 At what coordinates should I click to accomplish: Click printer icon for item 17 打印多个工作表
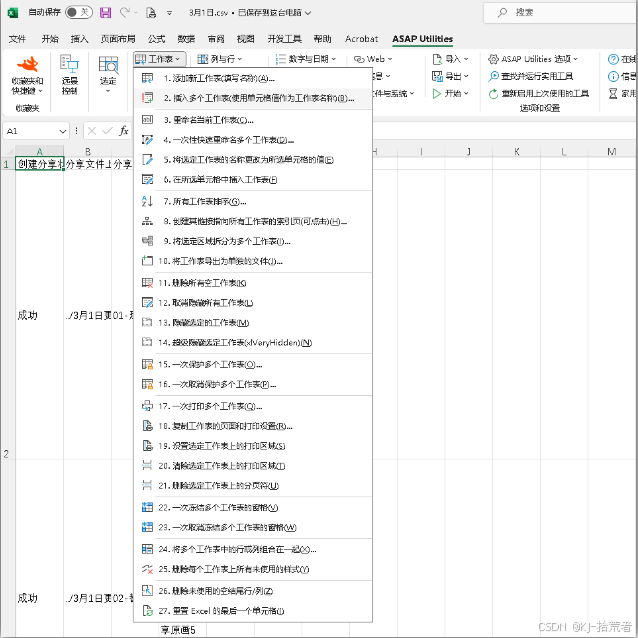pyautogui.click(x=147, y=406)
